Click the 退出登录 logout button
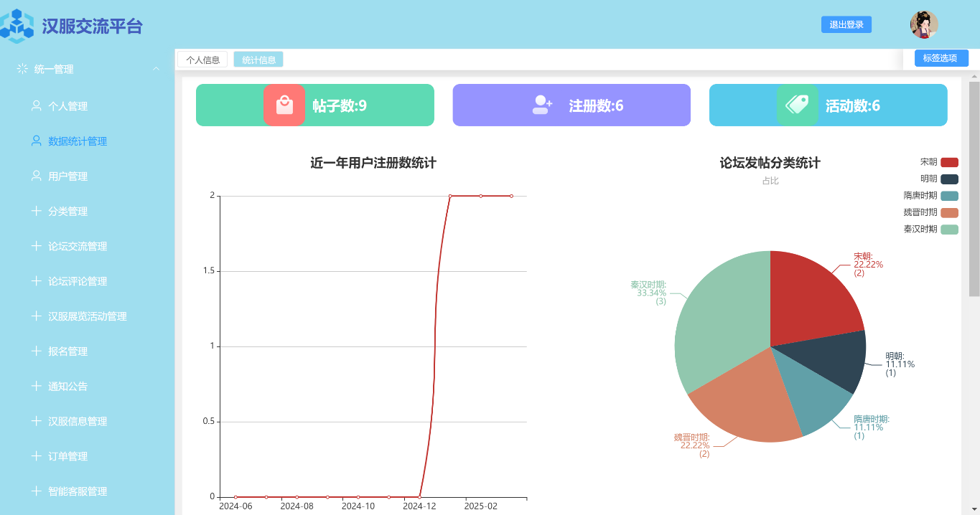The image size is (980, 515). pos(846,24)
